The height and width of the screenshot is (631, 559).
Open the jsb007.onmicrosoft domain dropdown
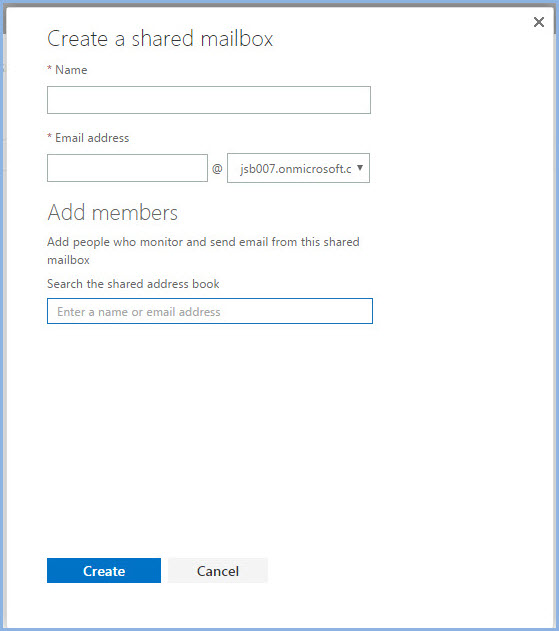(298, 168)
